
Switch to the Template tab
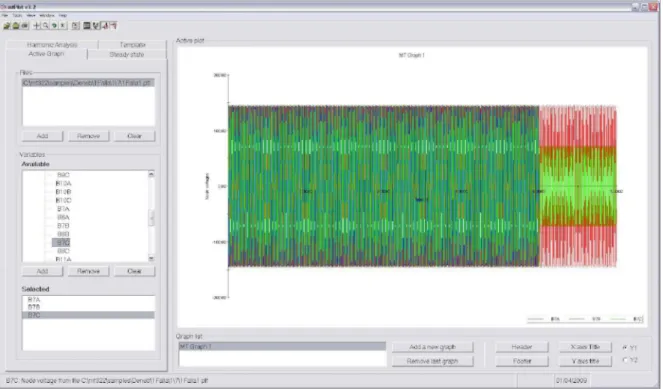132,44
